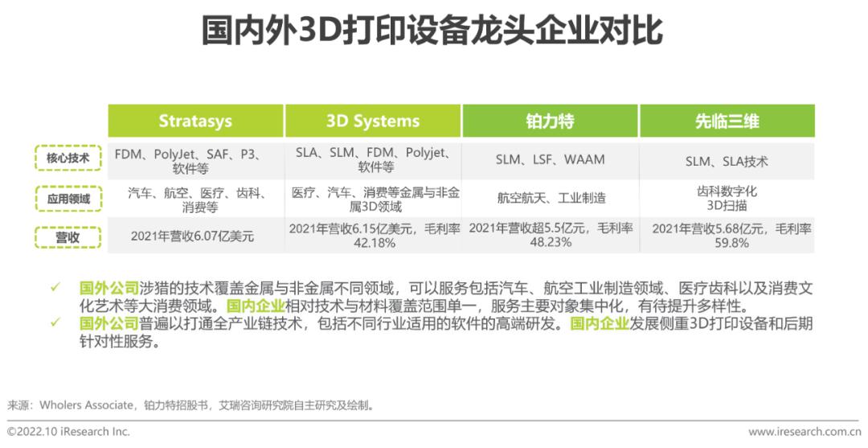Screen dimensions: 868x448
Task: Select the 3D Systems column header
Action: (x=373, y=121)
